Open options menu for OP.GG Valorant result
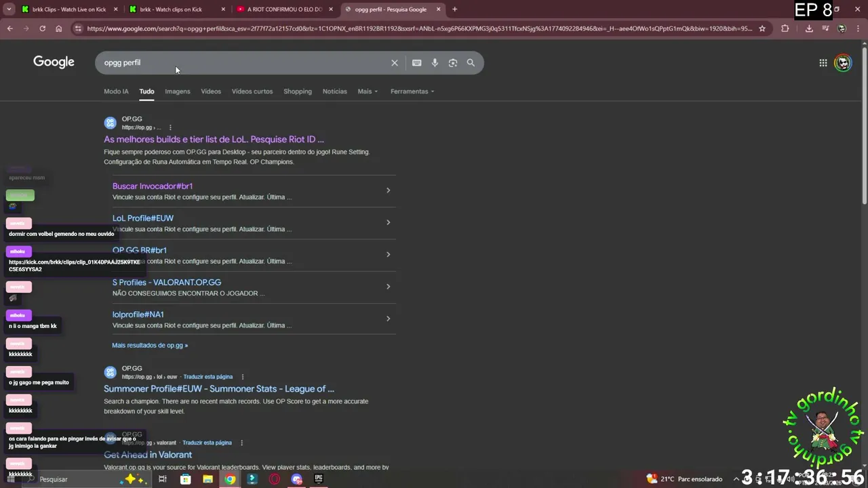The image size is (868, 488). point(241,443)
